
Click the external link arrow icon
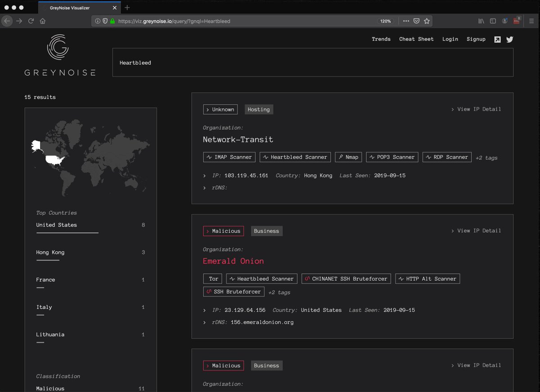[497, 40]
